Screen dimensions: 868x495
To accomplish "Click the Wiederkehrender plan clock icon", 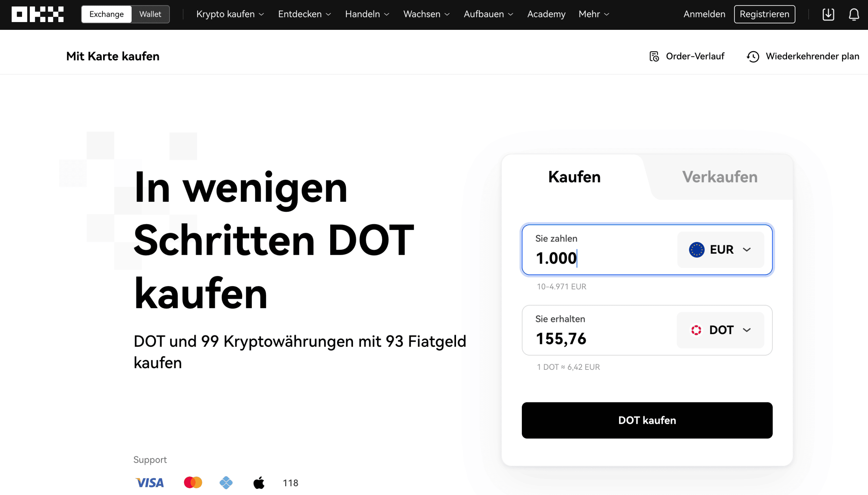I will (753, 56).
